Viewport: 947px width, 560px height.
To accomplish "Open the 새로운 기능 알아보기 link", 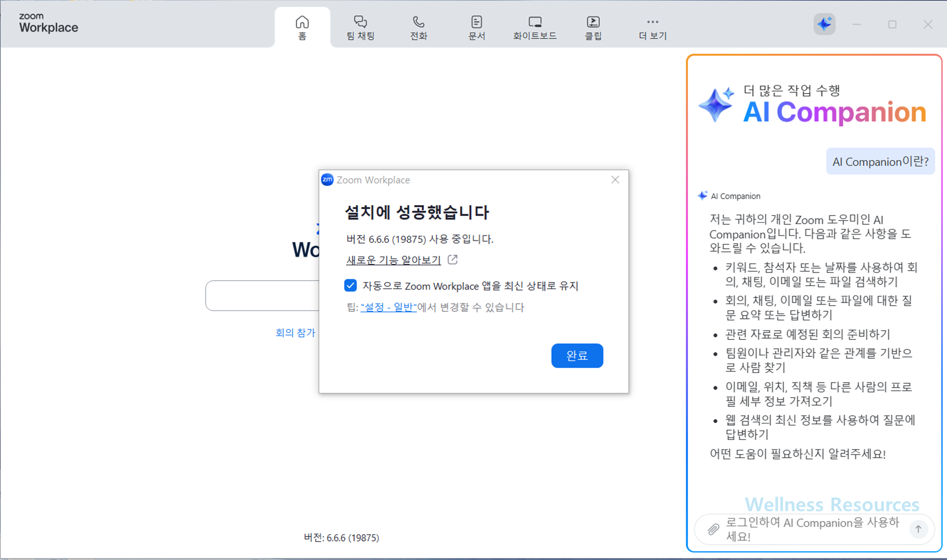I will tap(393, 260).
